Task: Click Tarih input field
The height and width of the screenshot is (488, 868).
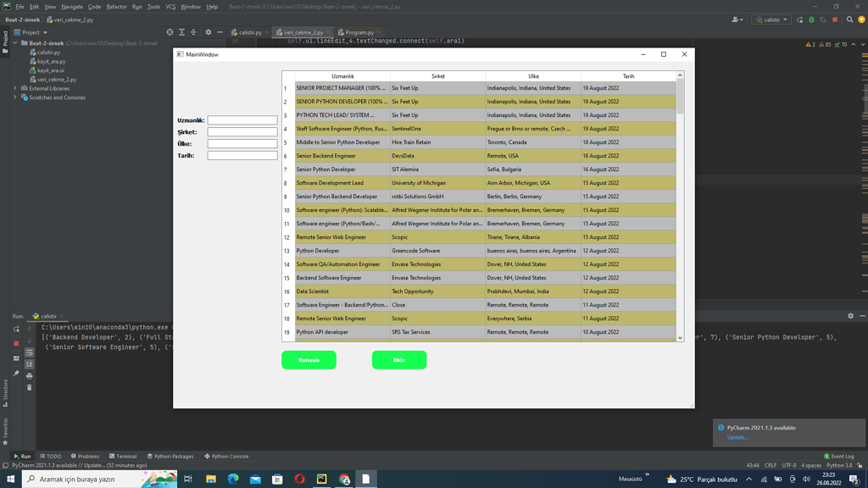Action: click(x=242, y=156)
